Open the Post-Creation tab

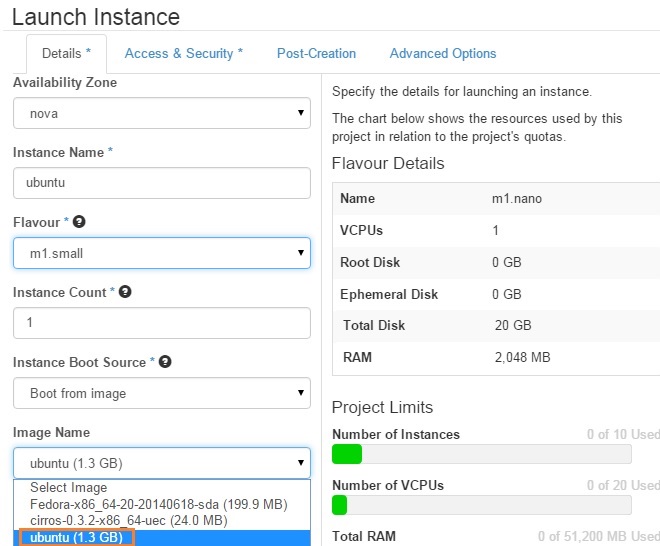[x=316, y=53]
